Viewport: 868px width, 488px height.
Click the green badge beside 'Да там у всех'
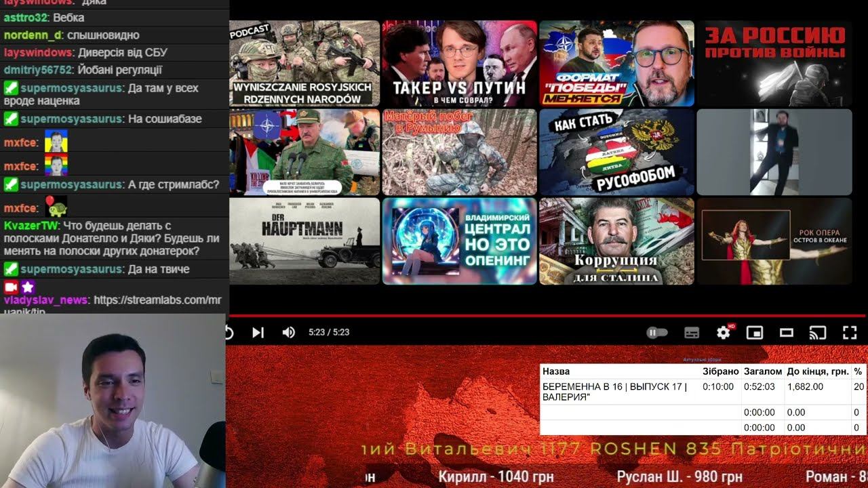10,88
